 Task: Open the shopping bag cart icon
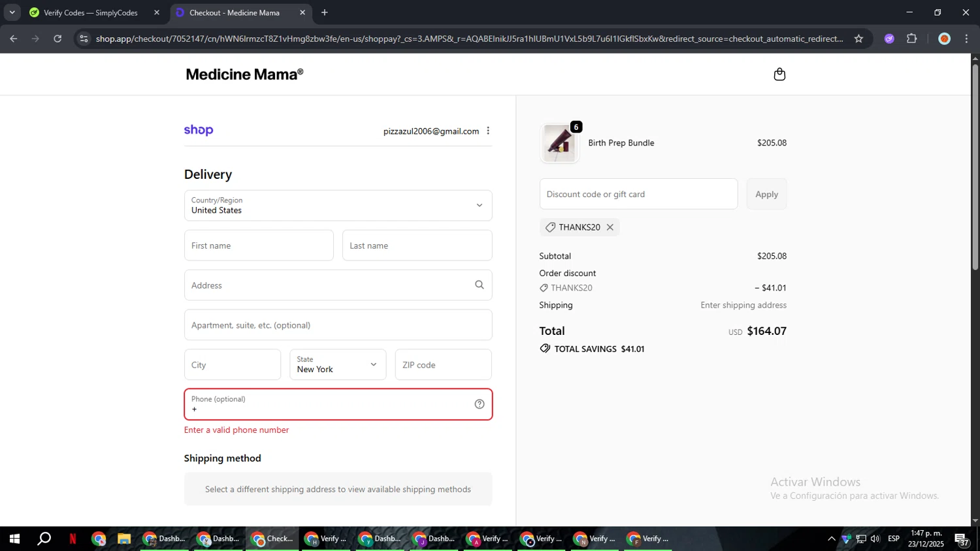[x=779, y=74]
